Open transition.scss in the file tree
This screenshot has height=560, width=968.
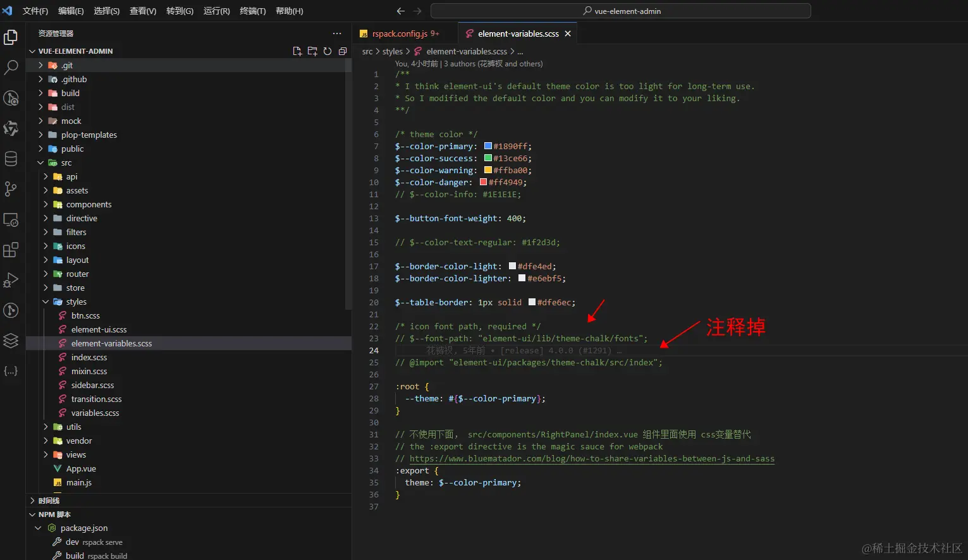[x=96, y=399]
